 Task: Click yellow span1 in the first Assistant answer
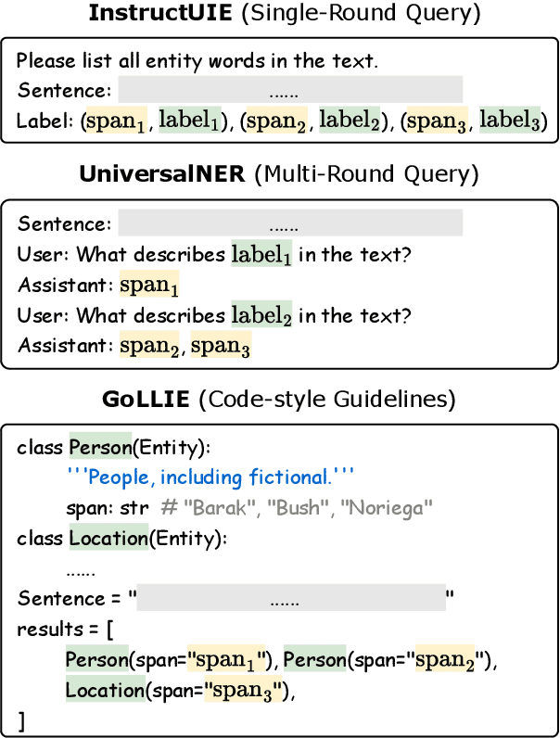(x=149, y=286)
